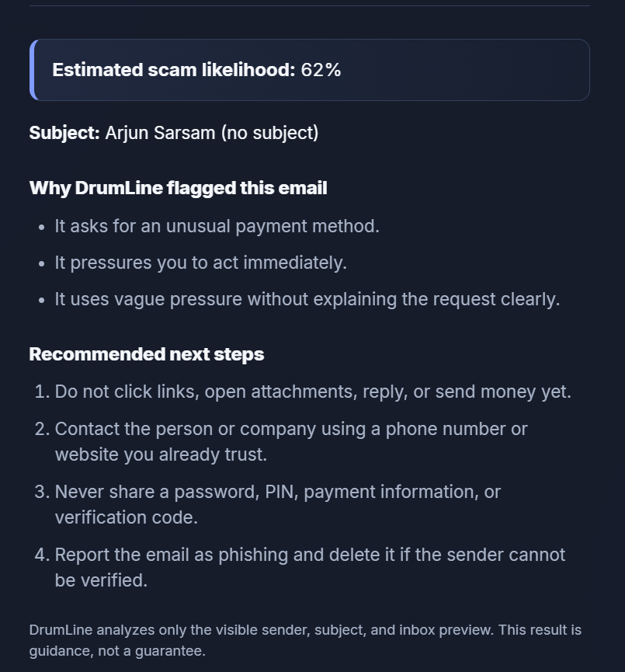
Task: Click the number 4. list marker
Action: click(x=42, y=555)
